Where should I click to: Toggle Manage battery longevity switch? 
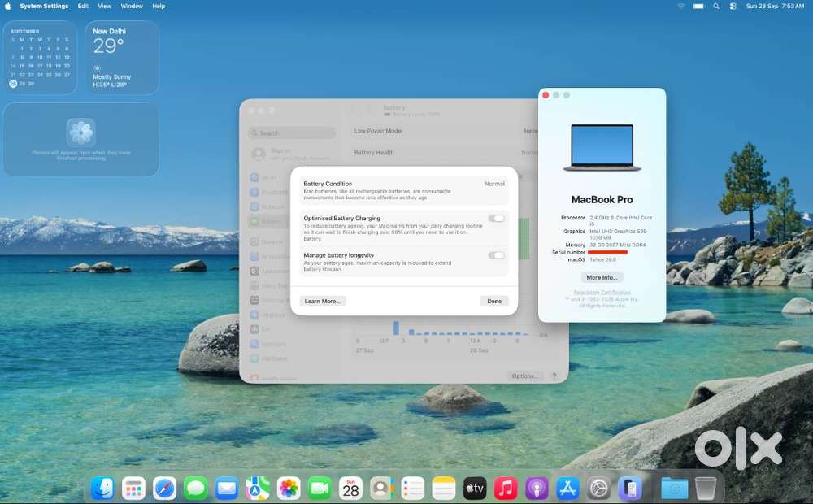pyautogui.click(x=496, y=255)
